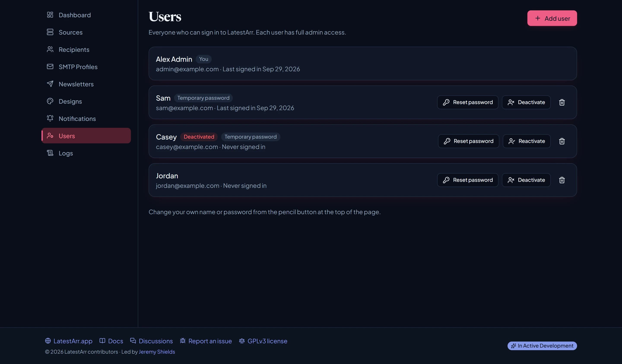Reset password for Jordan
Image resolution: width=622 pixels, height=364 pixels.
point(468,180)
